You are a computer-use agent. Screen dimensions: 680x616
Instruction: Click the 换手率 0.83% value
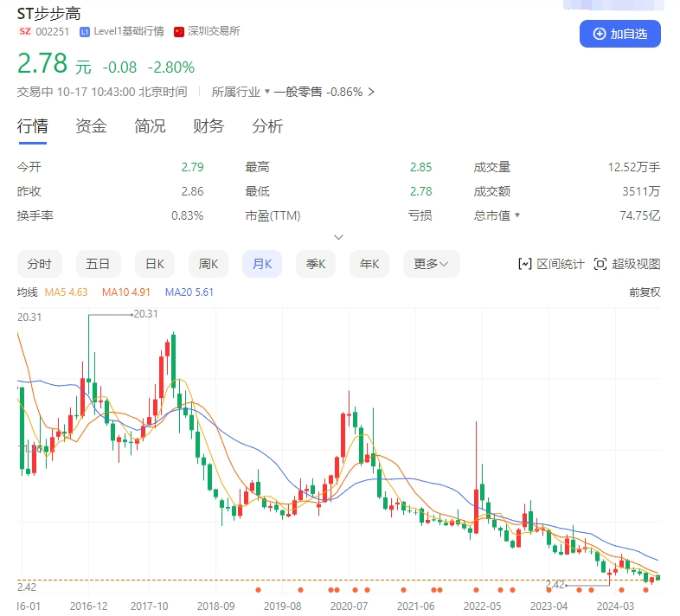pos(188,215)
